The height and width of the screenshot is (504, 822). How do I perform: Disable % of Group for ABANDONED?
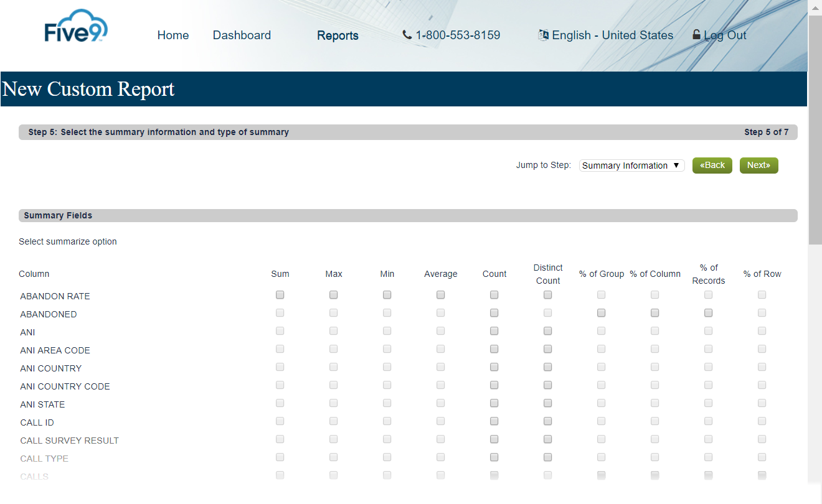(601, 312)
